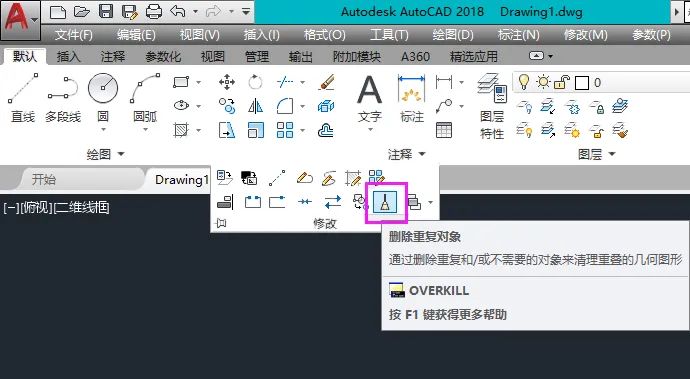Toggle layer 0 freeze sun icon

(x=543, y=82)
